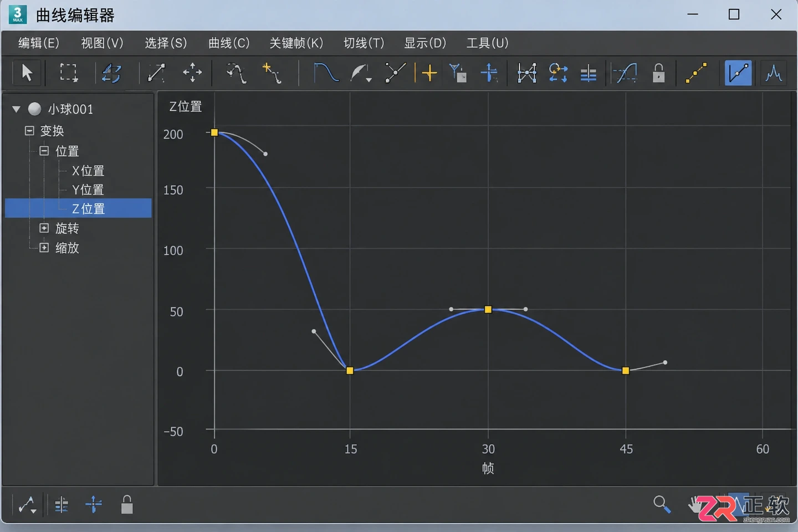Select the arrow pointer tool in toolbar

coord(27,73)
